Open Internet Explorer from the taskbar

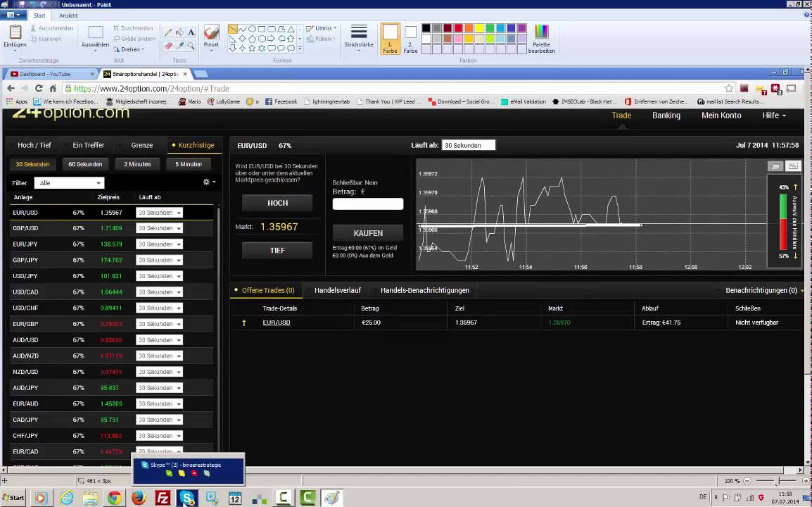click(67, 498)
